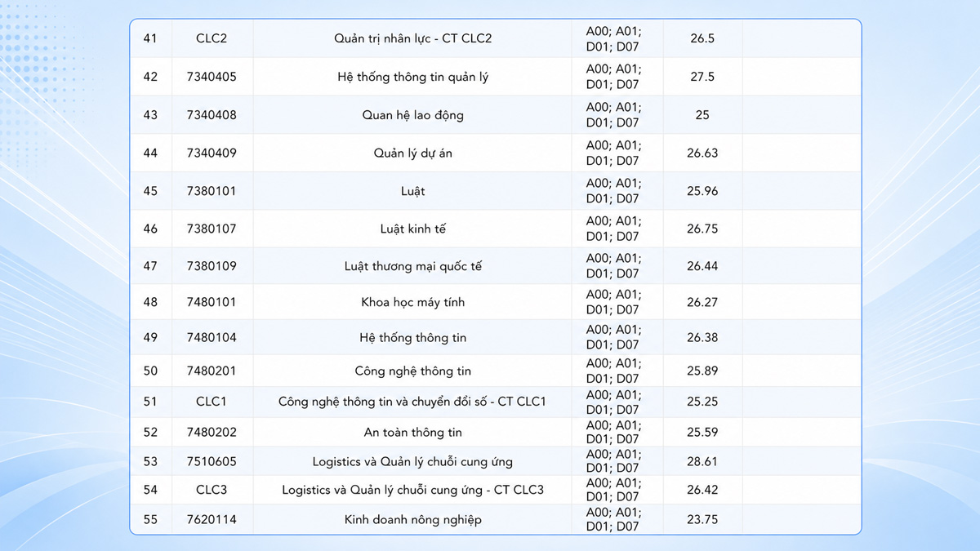Select "Luật thương mại quốc tế"
980x551 pixels.
pos(413,266)
